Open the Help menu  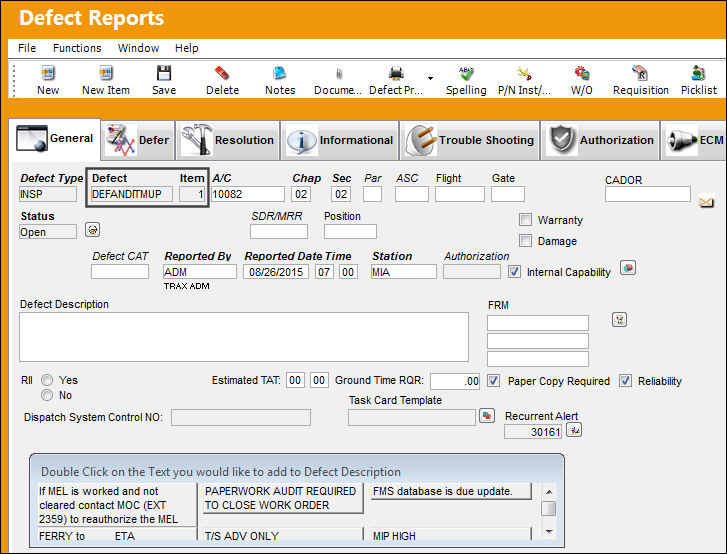(186, 48)
